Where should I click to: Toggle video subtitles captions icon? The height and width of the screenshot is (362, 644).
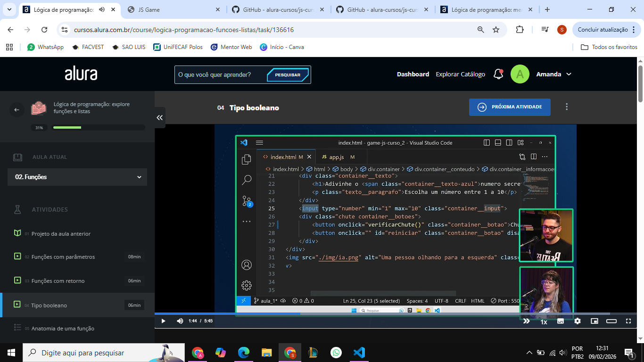tap(561, 321)
